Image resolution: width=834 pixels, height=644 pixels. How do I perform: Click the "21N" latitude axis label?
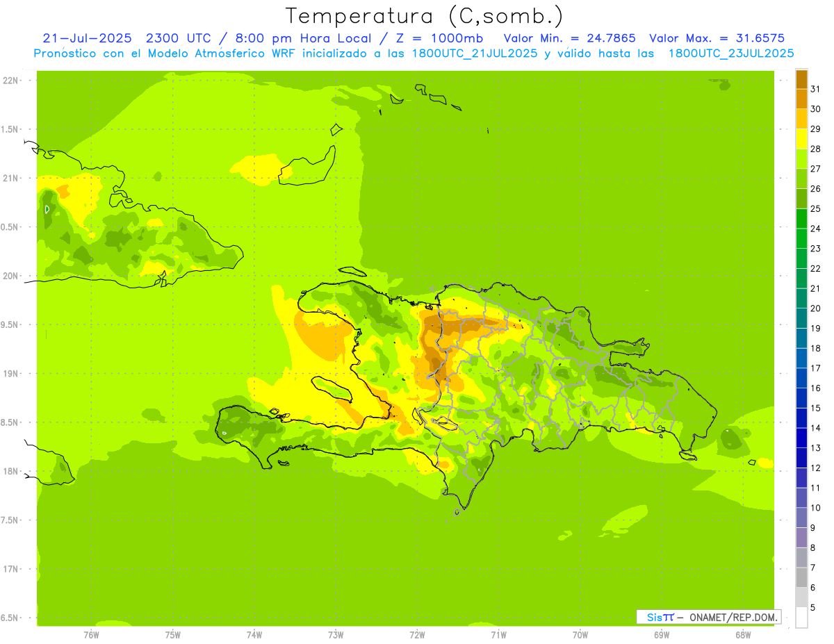(x=12, y=178)
